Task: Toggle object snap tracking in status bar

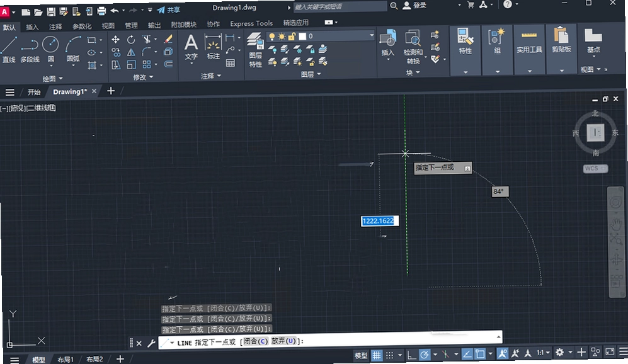Action: [x=467, y=354]
